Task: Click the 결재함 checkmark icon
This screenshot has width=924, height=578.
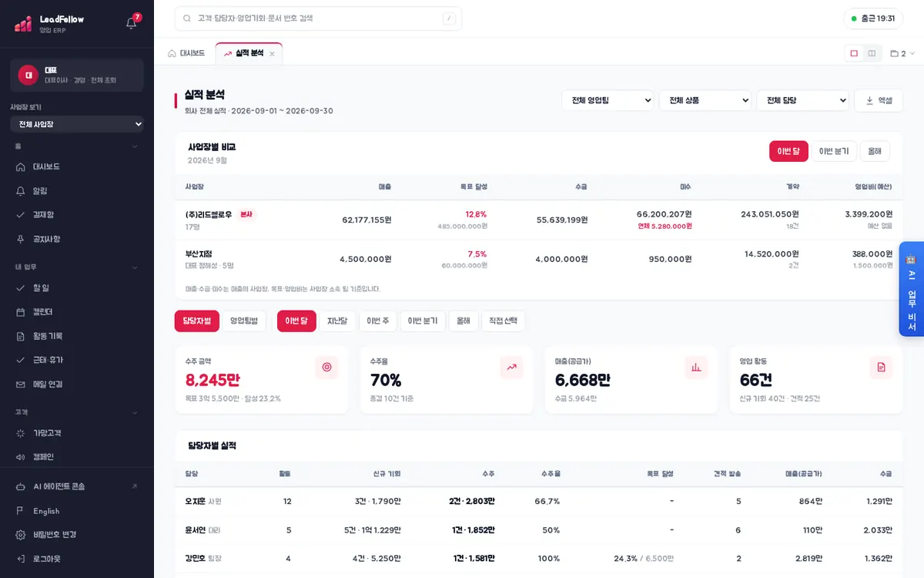Action: [21, 215]
